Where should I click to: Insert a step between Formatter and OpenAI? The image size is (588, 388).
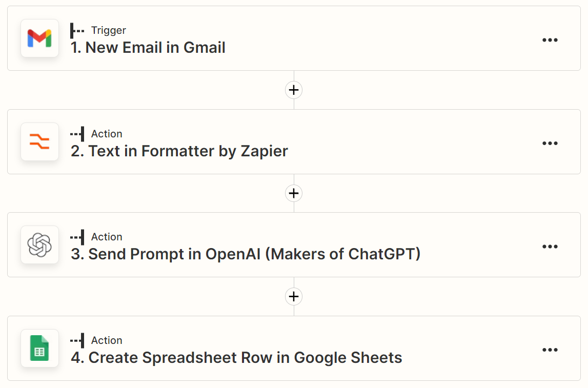coord(294,193)
